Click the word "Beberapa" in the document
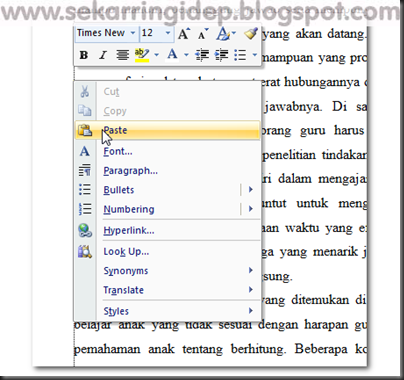Viewport: 404px width, 380px height. click(321, 349)
